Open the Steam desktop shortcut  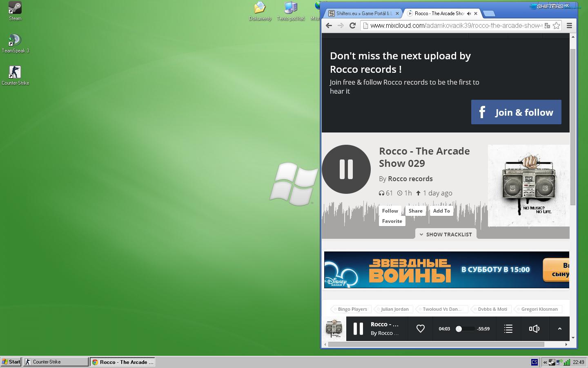click(x=15, y=11)
